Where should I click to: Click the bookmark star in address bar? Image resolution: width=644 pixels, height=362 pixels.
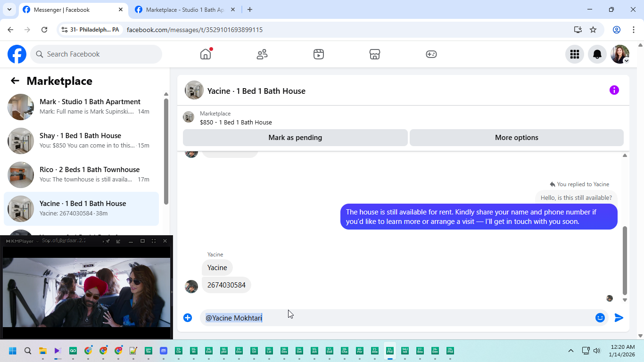coord(593,30)
